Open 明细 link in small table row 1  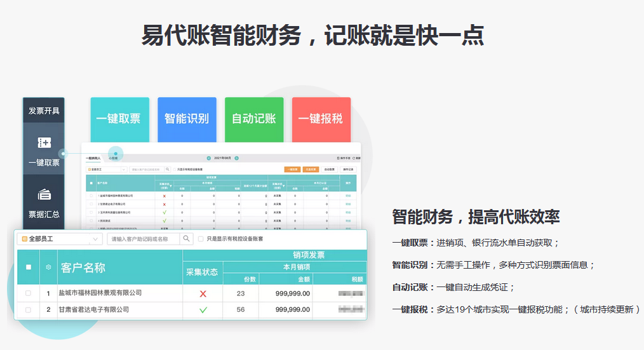[x=348, y=196]
